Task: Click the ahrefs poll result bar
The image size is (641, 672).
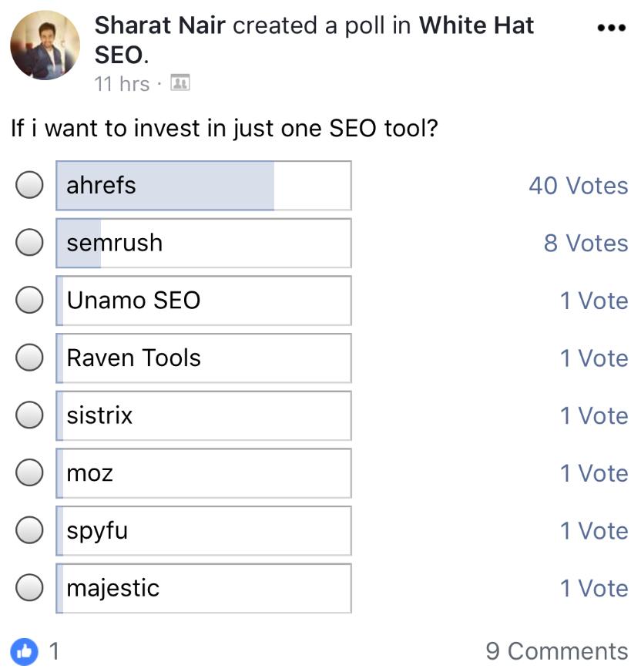Action: (x=203, y=186)
